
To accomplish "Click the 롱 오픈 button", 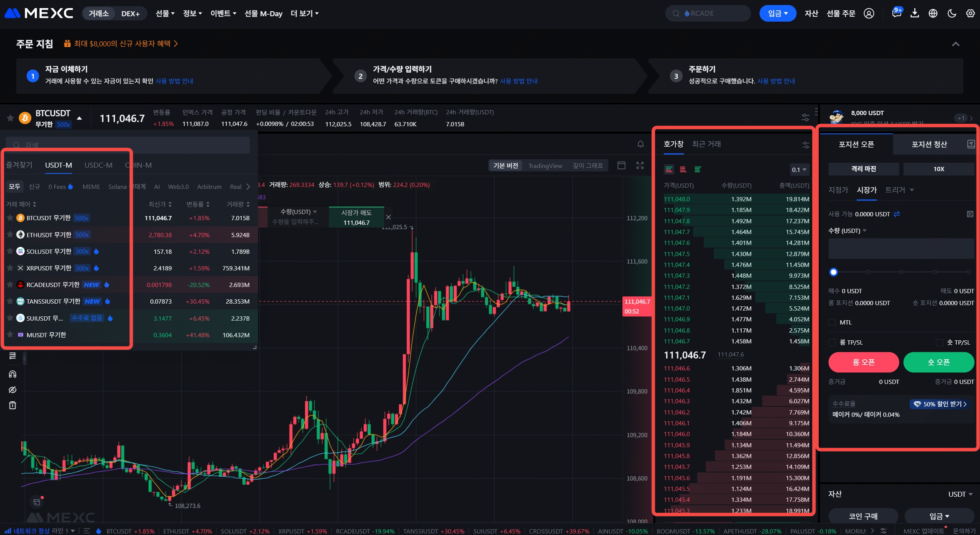I will [863, 362].
